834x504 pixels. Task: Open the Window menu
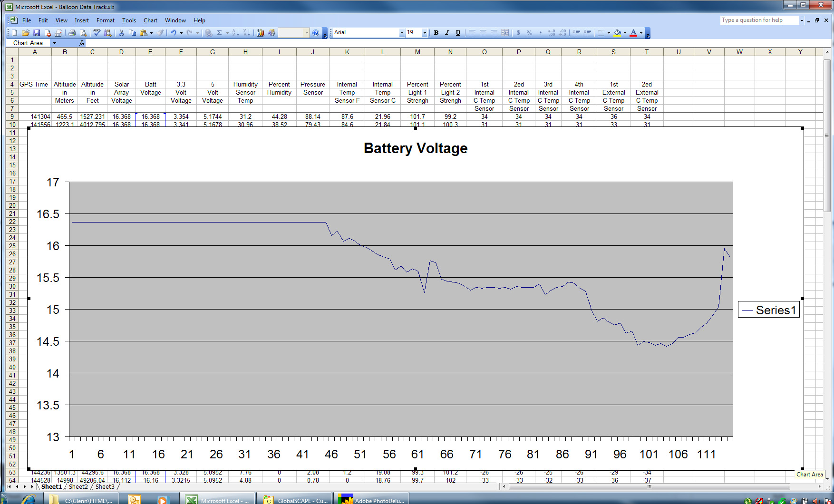175,20
